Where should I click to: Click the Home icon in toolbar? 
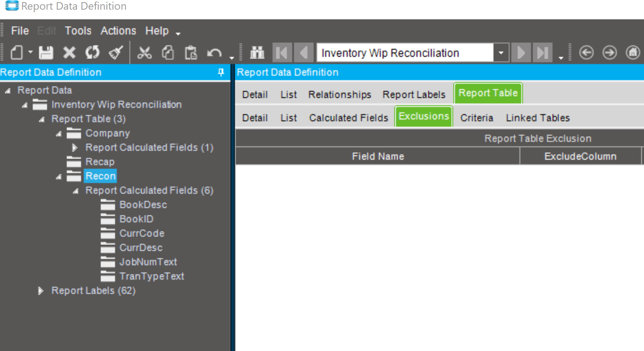pos(633,53)
